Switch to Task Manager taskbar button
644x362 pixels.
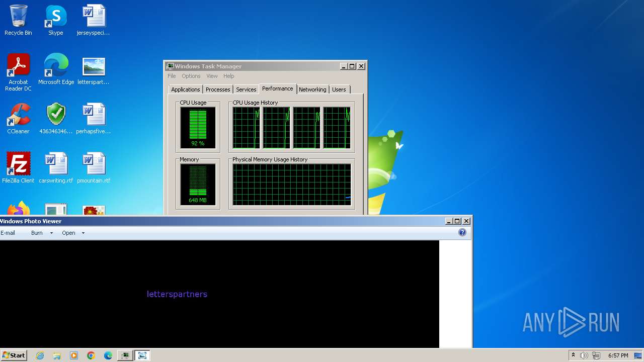point(125,355)
